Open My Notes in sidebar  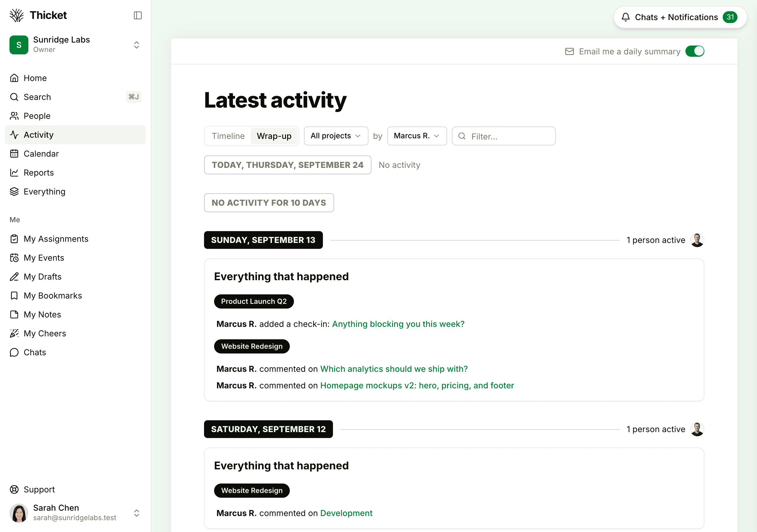click(x=75, y=314)
